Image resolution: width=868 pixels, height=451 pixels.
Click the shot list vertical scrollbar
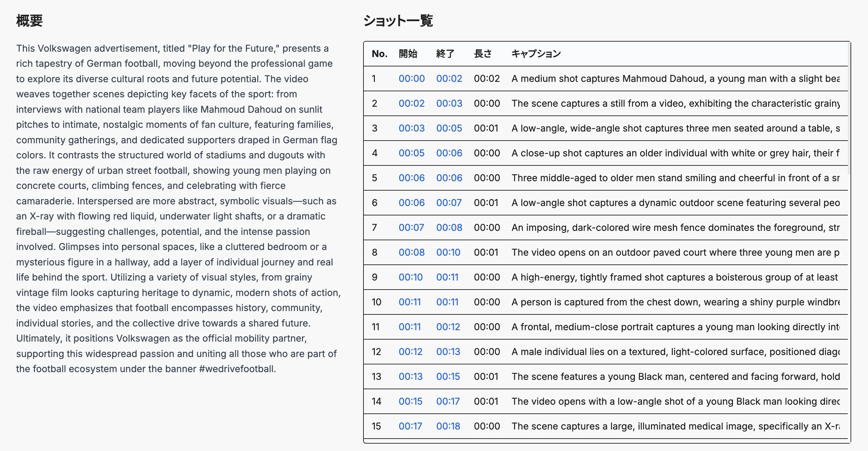tap(850, 108)
